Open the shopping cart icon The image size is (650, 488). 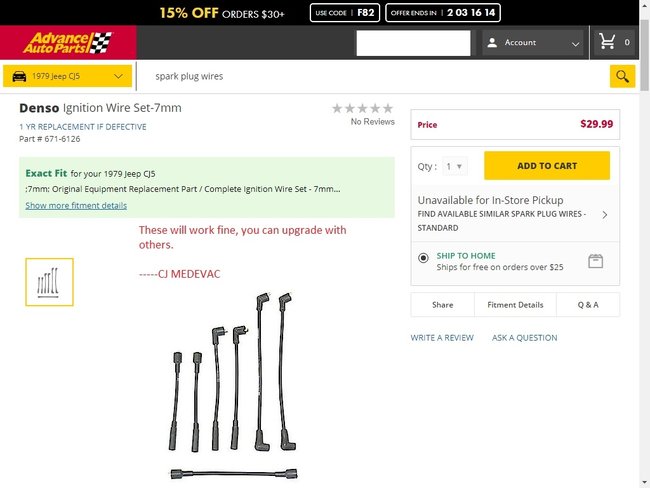click(607, 43)
